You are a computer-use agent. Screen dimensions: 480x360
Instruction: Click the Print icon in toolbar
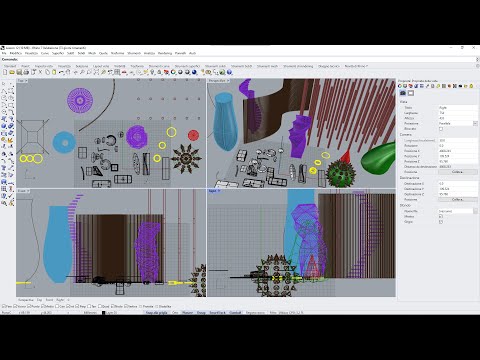[x=26, y=72]
